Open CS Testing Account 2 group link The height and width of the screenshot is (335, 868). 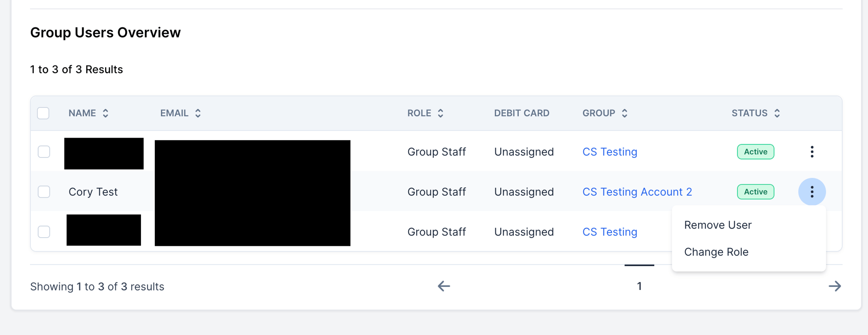[x=637, y=192]
